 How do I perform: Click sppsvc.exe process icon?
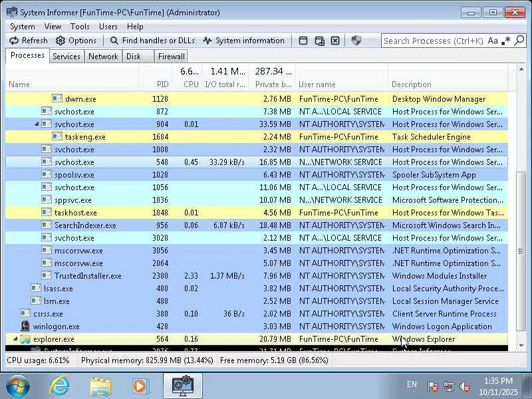[46, 199]
